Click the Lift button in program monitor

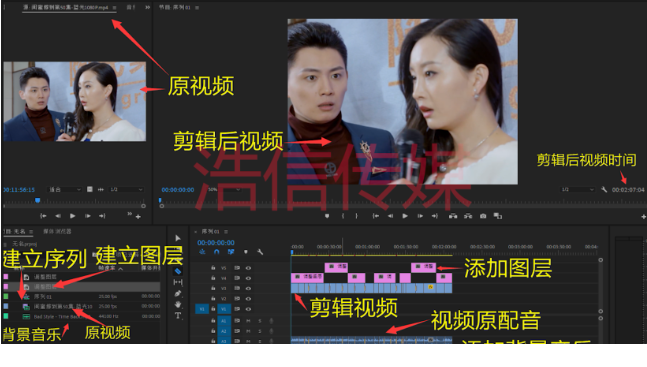[453, 216]
